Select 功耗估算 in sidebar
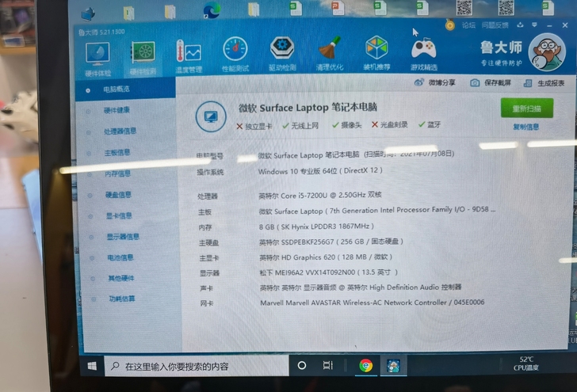Image resolution: width=577 pixels, height=392 pixels. [122, 299]
